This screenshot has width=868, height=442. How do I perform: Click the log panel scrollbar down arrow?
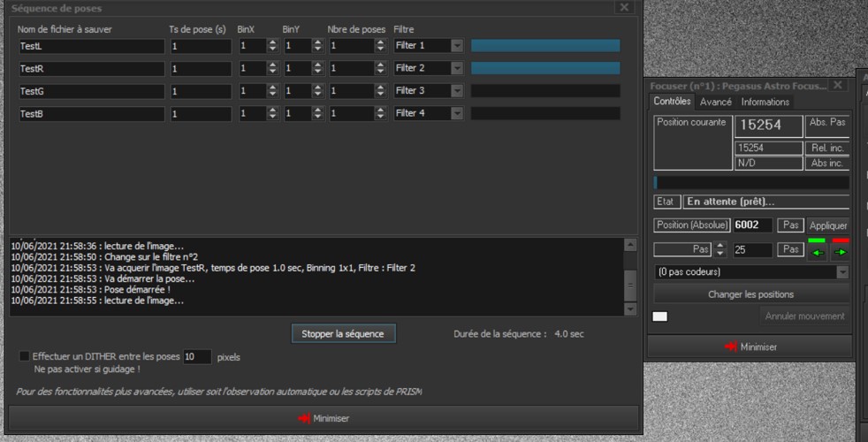click(629, 309)
